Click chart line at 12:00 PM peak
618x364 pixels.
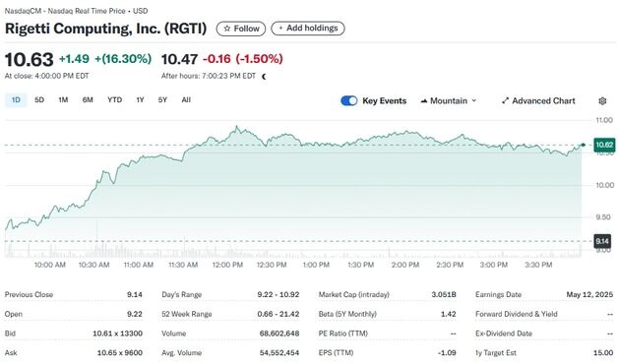pos(236,127)
